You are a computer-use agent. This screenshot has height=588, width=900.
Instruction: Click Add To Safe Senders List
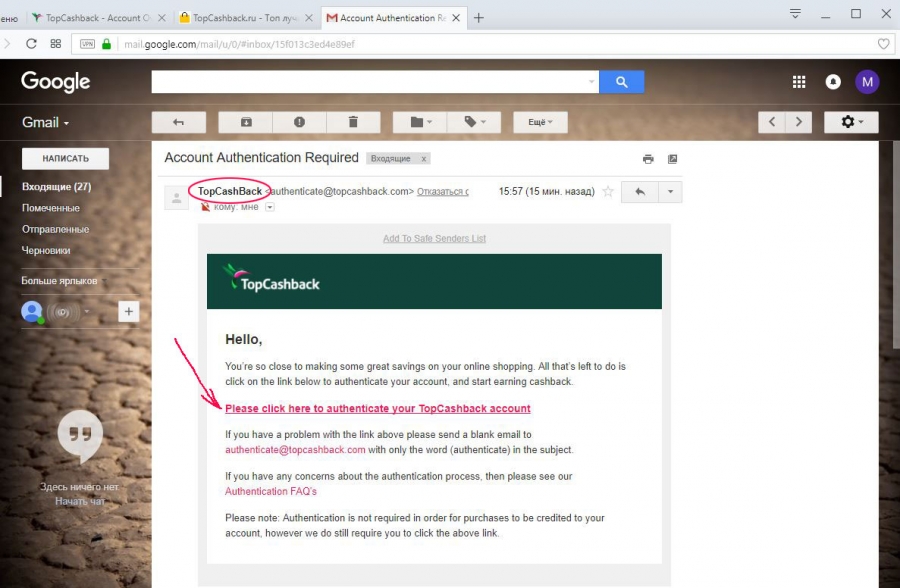coord(435,238)
